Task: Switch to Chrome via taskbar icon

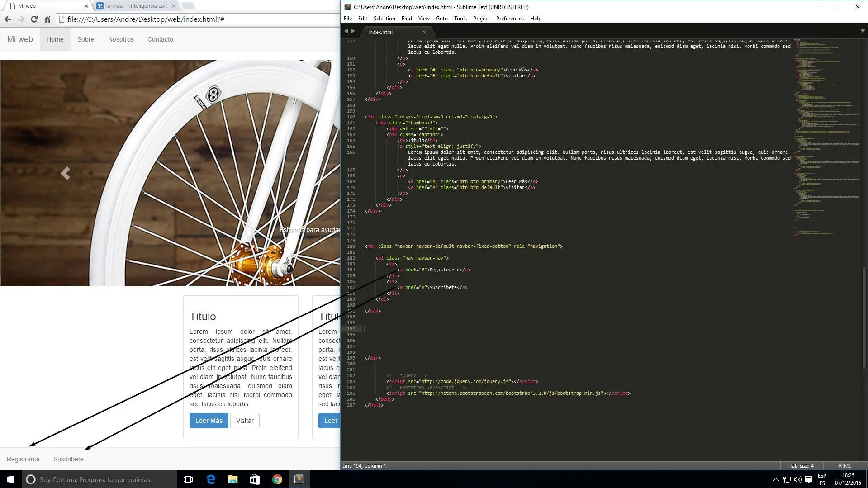Action: pos(277,479)
